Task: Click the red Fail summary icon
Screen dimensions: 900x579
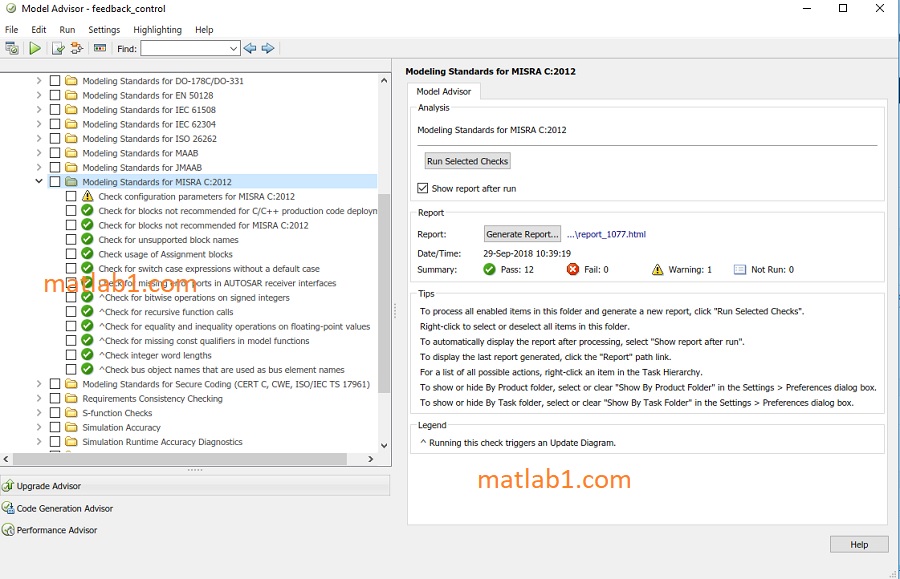Action: click(573, 269)
